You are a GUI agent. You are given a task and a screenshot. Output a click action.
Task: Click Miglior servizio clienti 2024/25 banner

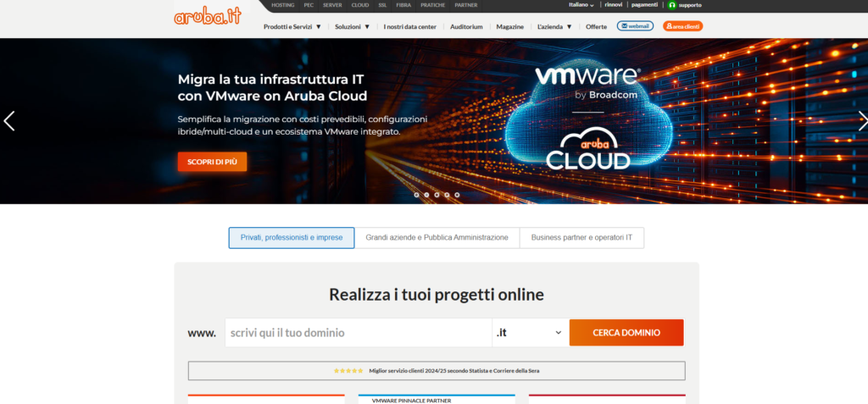click(x=437, y=371)
